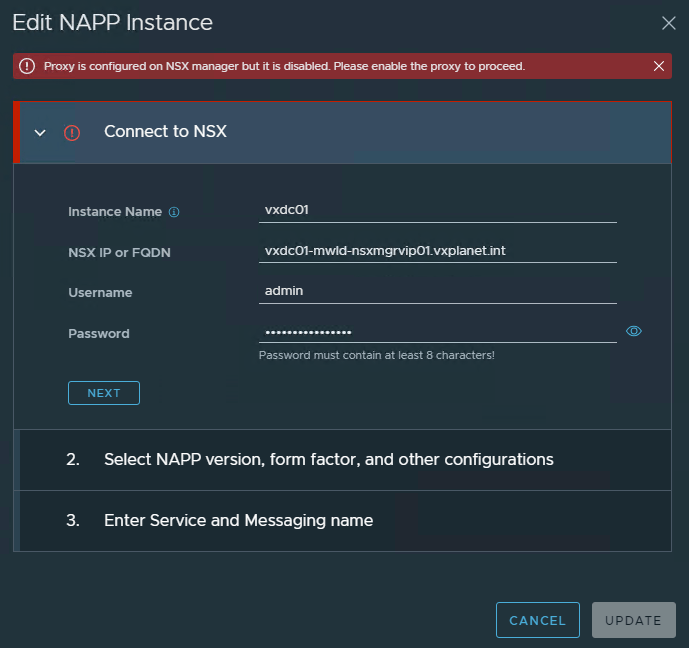This screenshot has width=689, height=648.
Task: Expand step 3 Enter Service and Messaging name
Action: [x=238, y=520]
